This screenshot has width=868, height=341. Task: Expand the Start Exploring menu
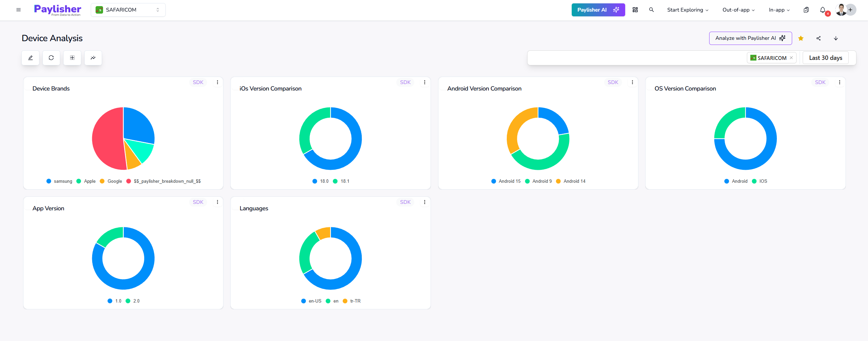[x=687, y=10]
